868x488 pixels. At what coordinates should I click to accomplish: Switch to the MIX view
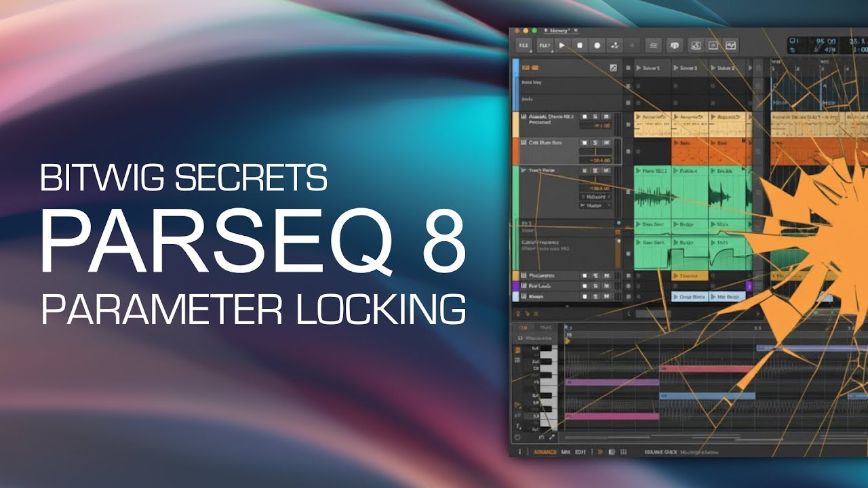[x=566, y=451]
